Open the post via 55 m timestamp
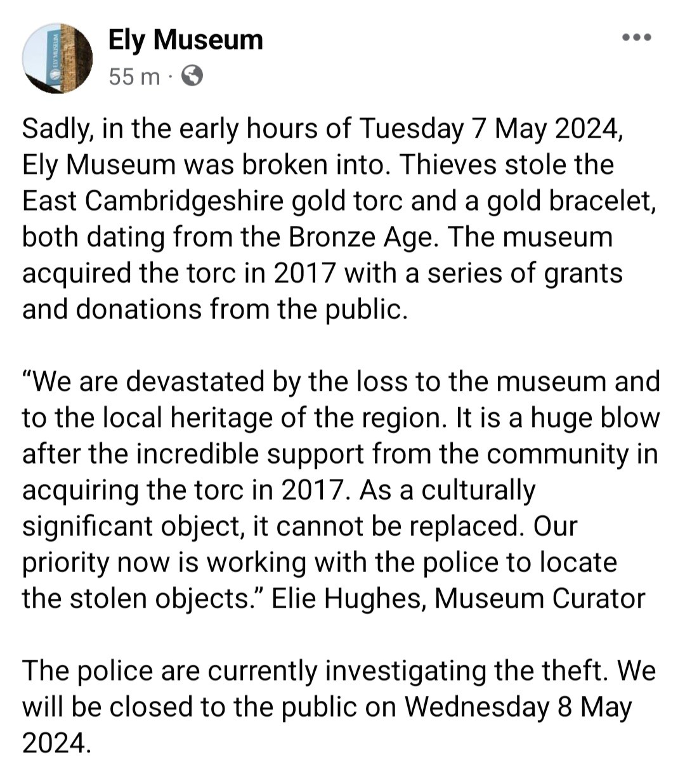The image size is (685, 784). click(134, 77)
